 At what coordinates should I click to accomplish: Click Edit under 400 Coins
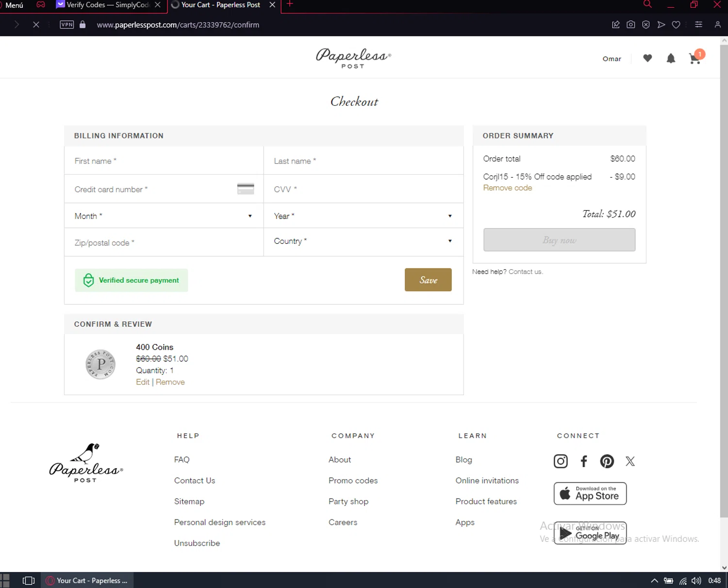point(143,382)
